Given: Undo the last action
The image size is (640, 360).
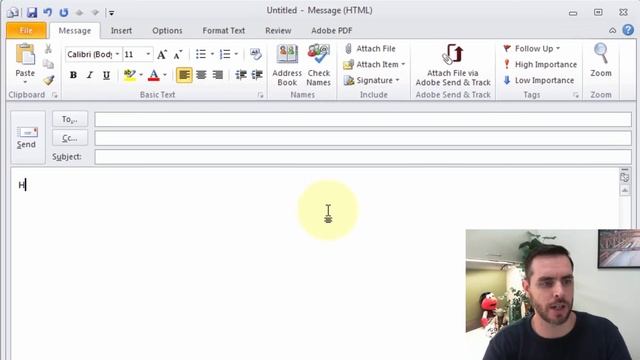Looking at the screenshot, I should tap(48, 12).
